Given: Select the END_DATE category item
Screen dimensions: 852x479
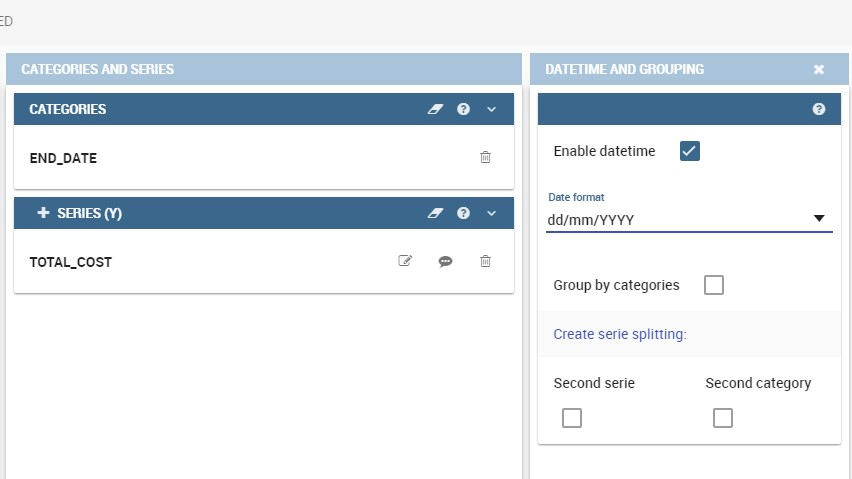Looking at the screenshot, I should (x=63, y=158).
